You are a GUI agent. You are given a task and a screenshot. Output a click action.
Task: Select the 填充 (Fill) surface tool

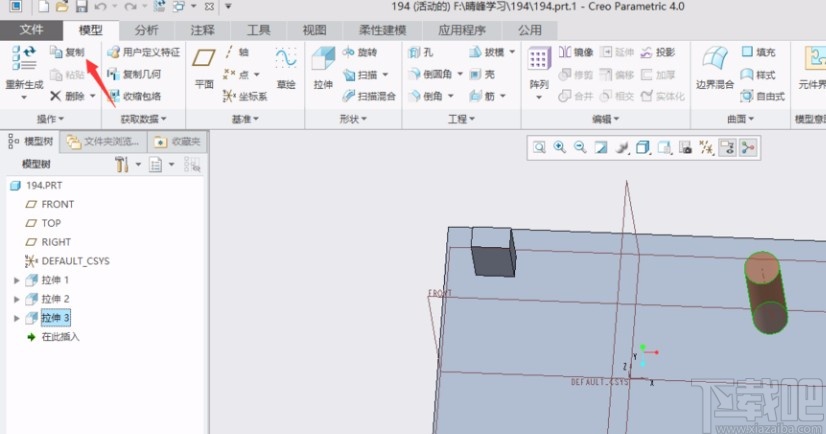point(758,52)
